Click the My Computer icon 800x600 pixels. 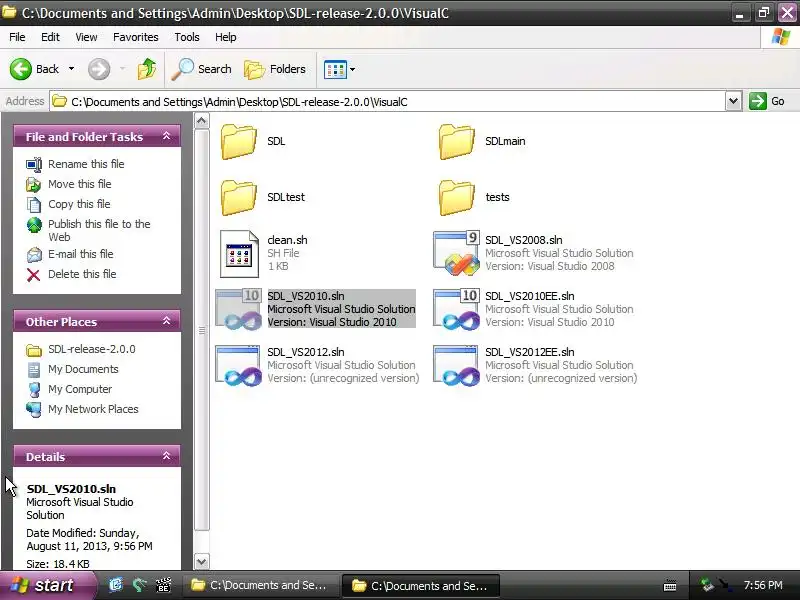click(34, 389)
